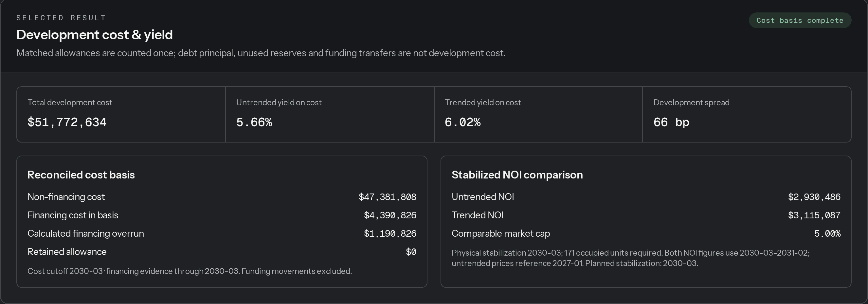Click the "Development spread" label
Image resolution: width=868 pixels, height=304 pixels.
[x=692, y=102]
